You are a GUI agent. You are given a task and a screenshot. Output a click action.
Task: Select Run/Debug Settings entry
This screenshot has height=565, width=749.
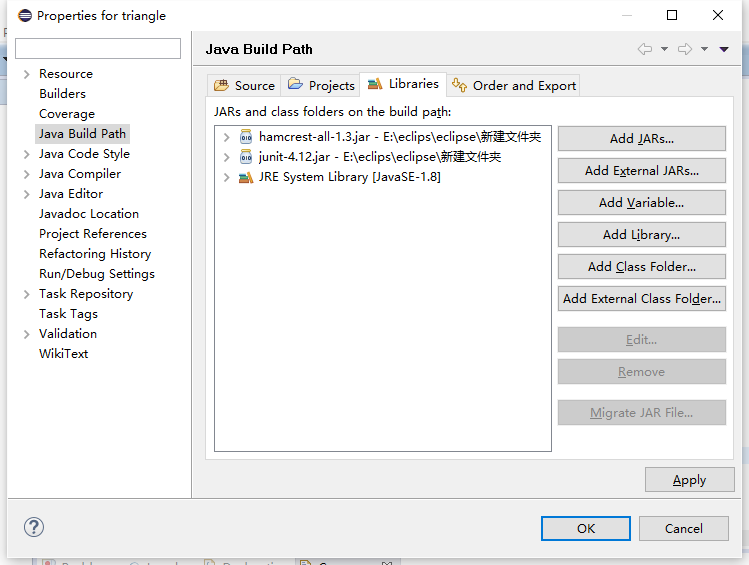tap(97, 274)
